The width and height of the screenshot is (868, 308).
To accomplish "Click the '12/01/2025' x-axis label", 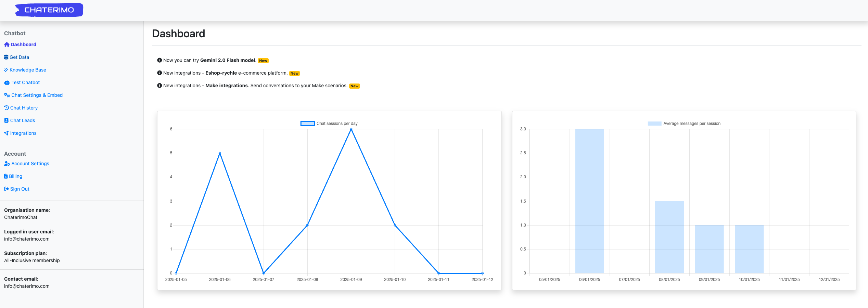I will point(829,280).
